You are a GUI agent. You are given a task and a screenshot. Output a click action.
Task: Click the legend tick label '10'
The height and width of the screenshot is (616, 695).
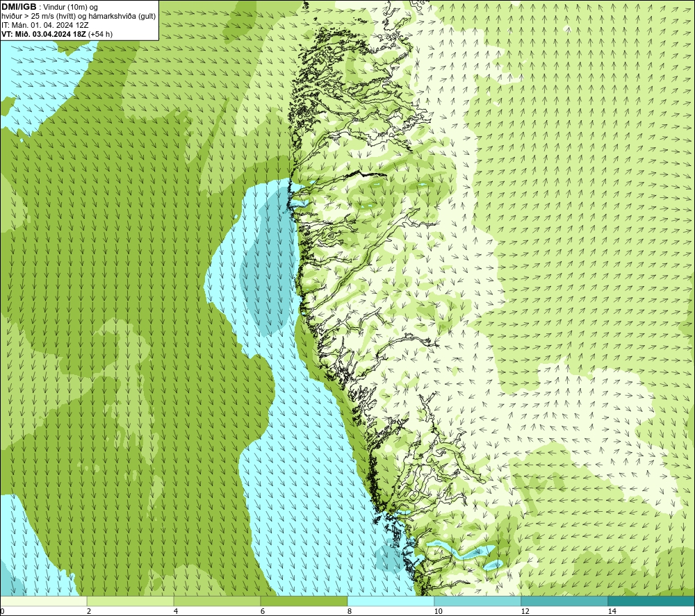coord(439,611)
